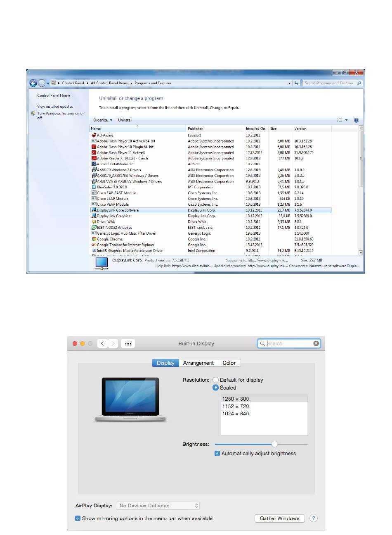The height and width of the screenshot is (535, 392).
Task: Open the Control Panel Home link
Action: click(54, 95)
